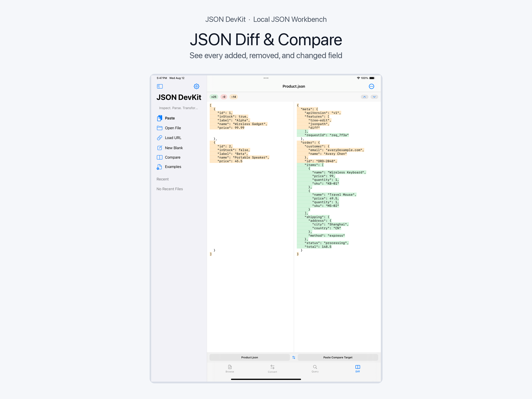The height and width of the screenshot is (399, 532).
Task: Click the "name": "Avery Chen" line
Action: click(327, 154)
